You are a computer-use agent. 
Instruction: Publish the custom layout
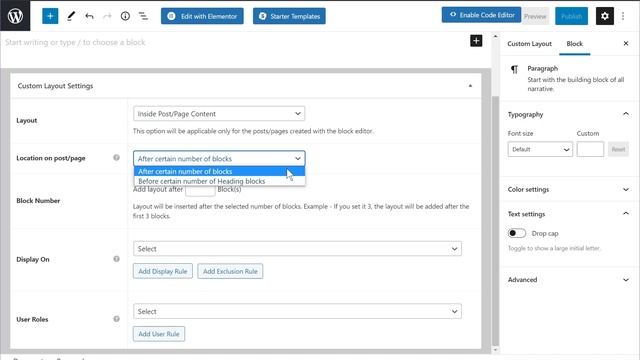click(571, 16)
